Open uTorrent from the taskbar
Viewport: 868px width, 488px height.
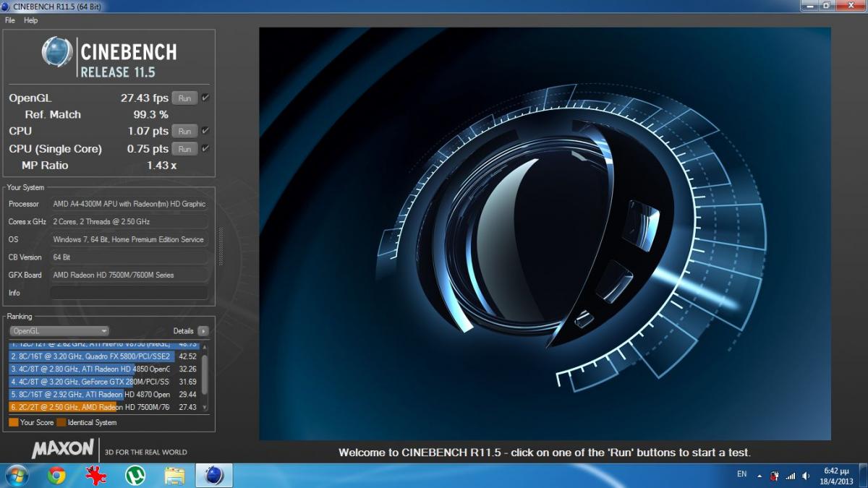pos(135,475)
